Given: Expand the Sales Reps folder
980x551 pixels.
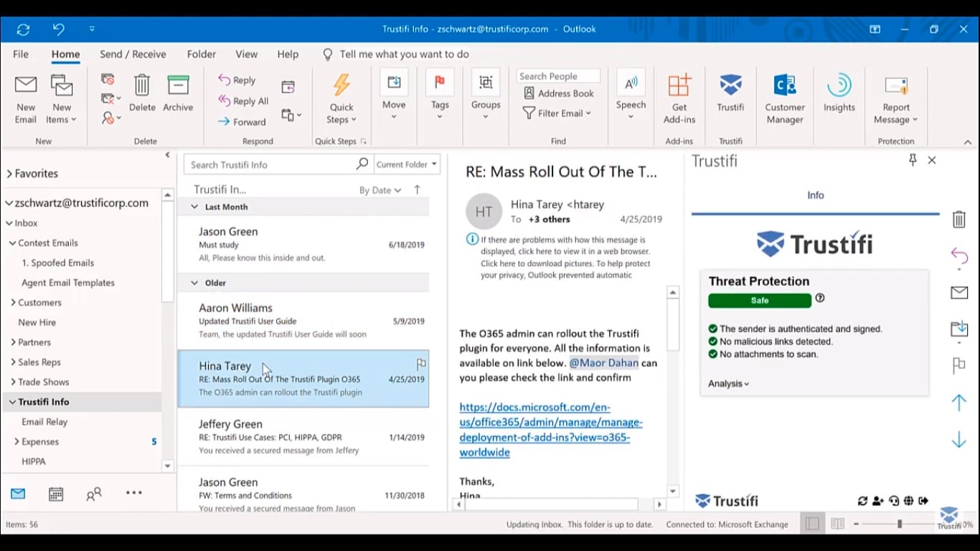Looking at the screenshot, I should pyautogui.click(x=13, y=362).
